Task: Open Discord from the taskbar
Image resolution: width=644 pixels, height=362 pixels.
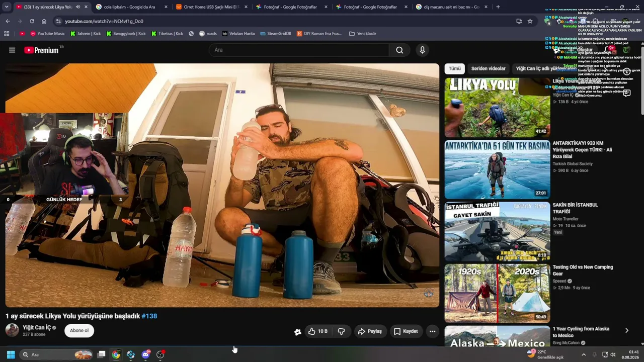Action: (145, 354)
